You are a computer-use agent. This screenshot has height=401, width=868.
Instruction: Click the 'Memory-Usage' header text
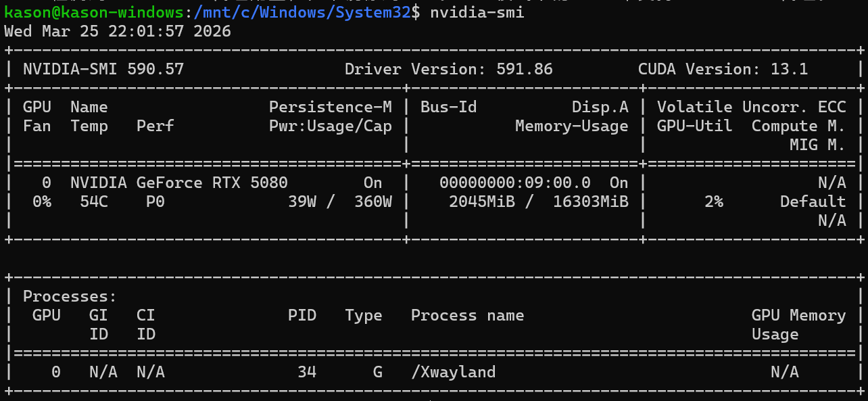pos(572,126)
